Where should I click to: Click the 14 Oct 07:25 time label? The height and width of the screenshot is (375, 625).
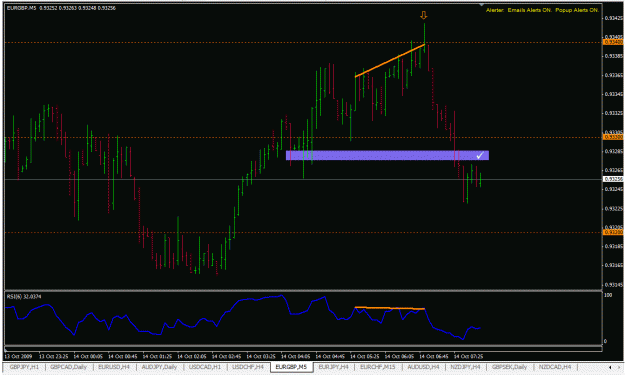468,356
